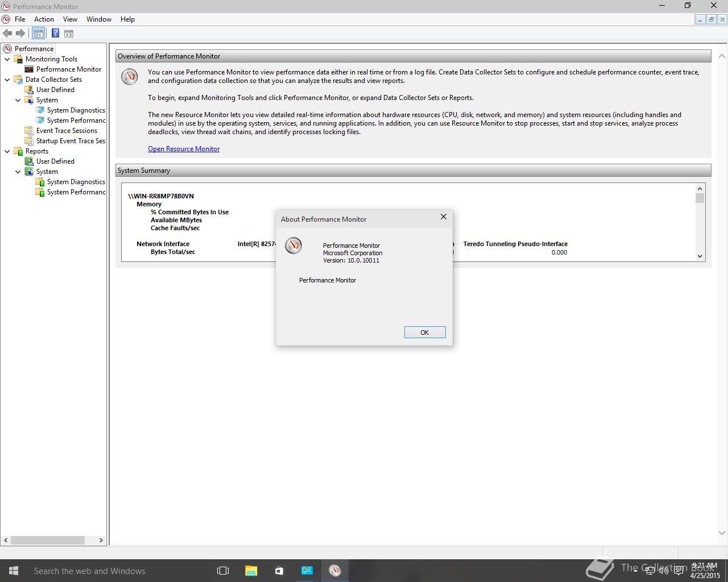
Task: Click tree pane horizontal scrollbar right arrow
Action: coord(101,541)
